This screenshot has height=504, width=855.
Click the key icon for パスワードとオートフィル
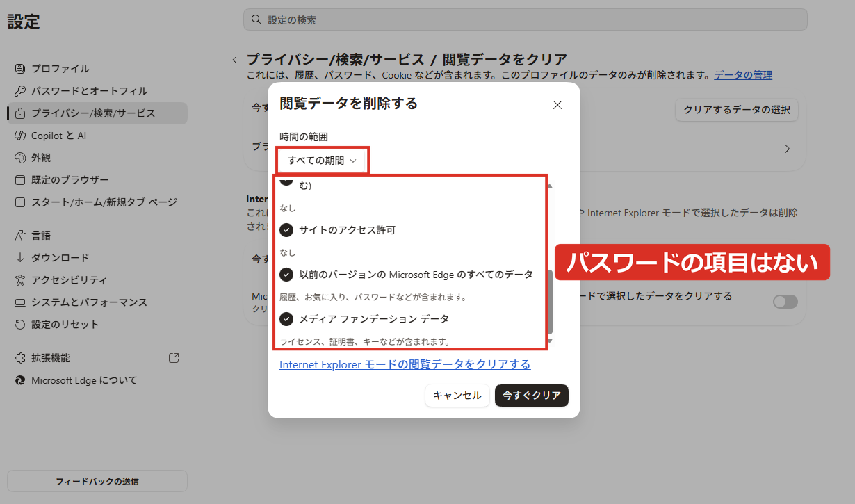tap(19, 91)
